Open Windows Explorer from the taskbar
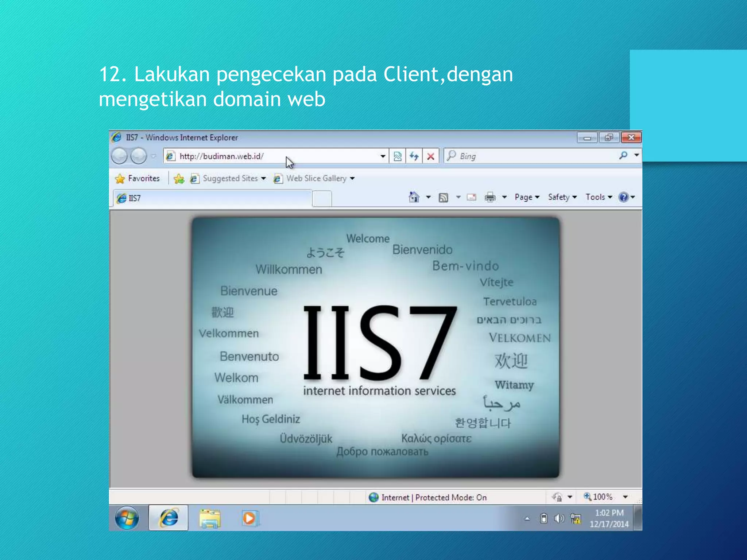 point(210,519)
